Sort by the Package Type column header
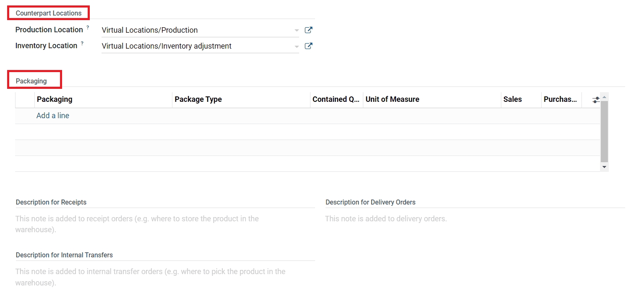 (198, 99)
